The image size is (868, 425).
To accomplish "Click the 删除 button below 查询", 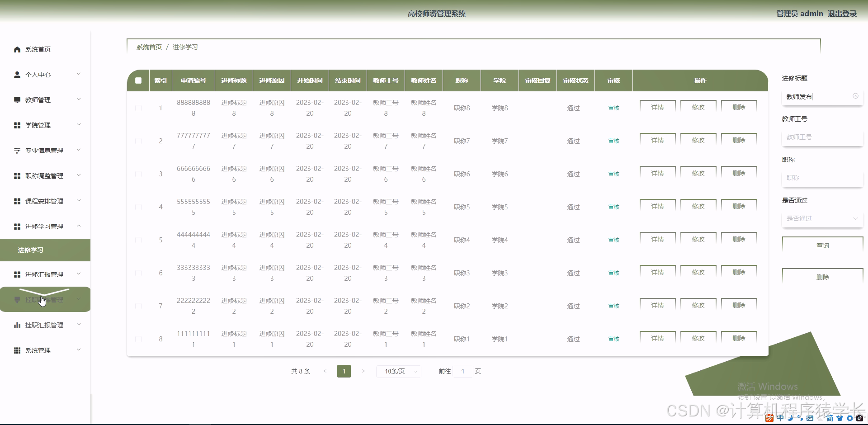I will click(x=822, y=277).
